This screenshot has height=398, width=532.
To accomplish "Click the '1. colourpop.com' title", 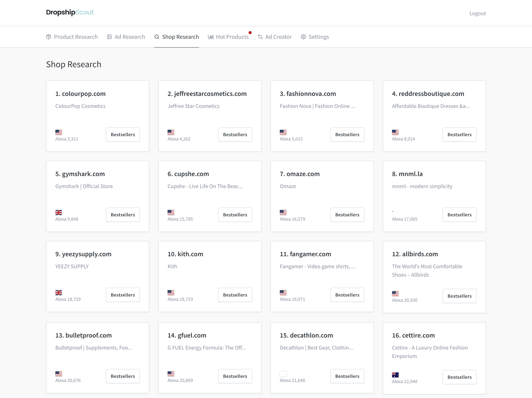I will (81, 94).
